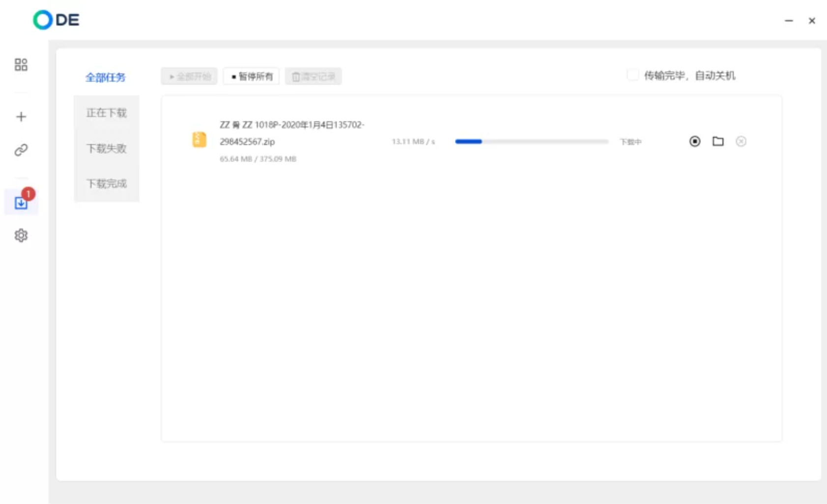Viewport: 827px width, 504px height.
Task: Switch to 全部任务 tab
Action: coord(106,78)
